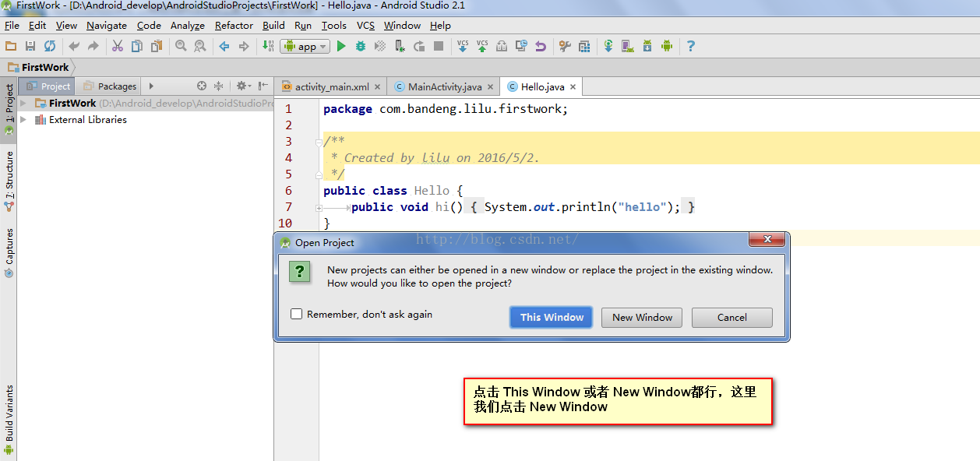980x461 pixels.
Task: Click the purple Revert arrow icon
Action: [541, 47]
